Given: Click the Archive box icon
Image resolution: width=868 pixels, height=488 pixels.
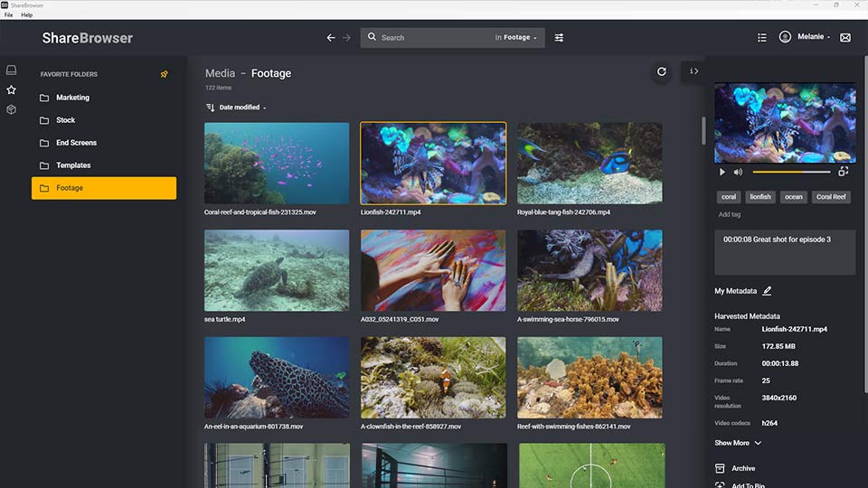Looking at the screenshot, I should tap(720, 468).
